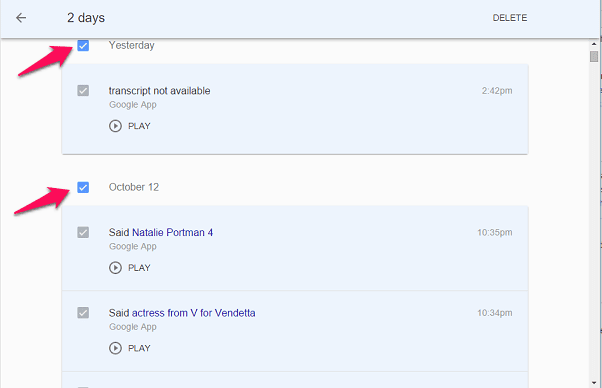Viewport: 602px width, 388px height.
Task: Uncheck the Yesterday group checkbox
Action: click(x=83, y=45)
